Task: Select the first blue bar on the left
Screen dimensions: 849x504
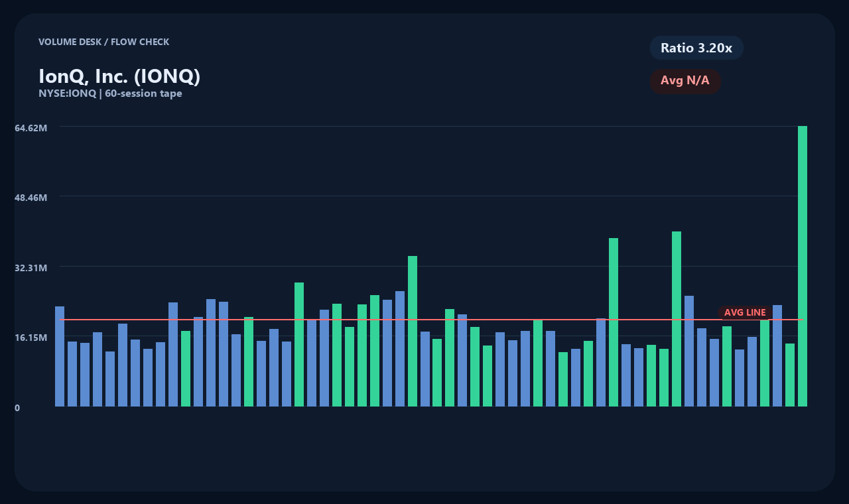Action: click(60, 356)
